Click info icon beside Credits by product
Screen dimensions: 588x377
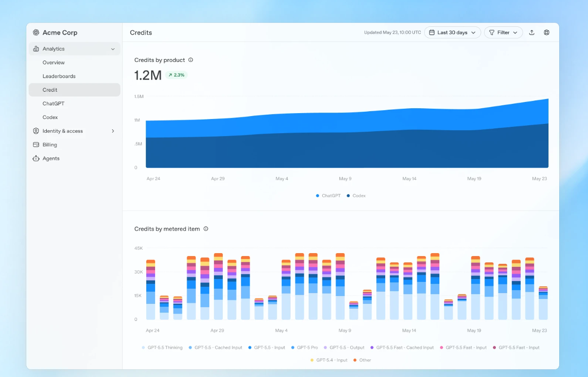click(x=191, y=60)
